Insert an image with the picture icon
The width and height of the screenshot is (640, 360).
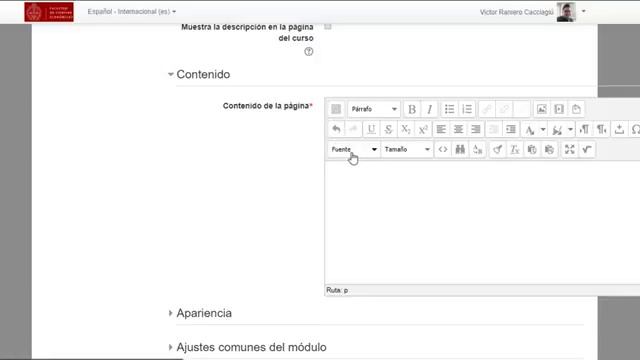[542, 109]
